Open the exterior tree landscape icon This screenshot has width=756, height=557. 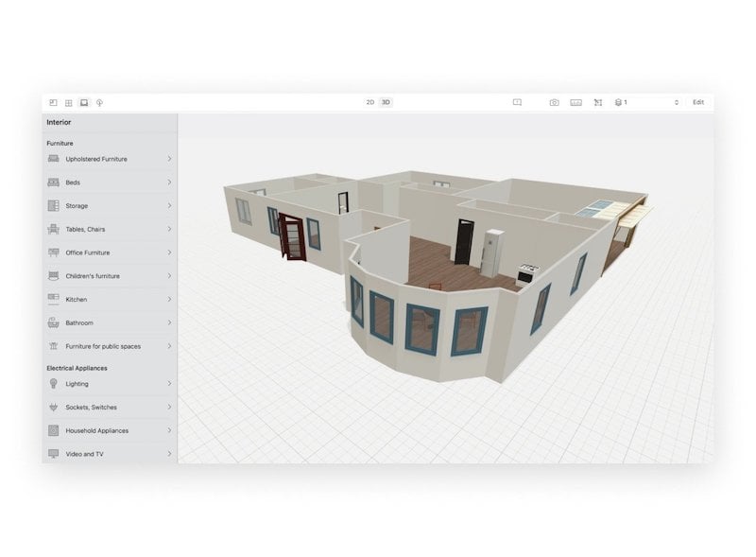99,102
